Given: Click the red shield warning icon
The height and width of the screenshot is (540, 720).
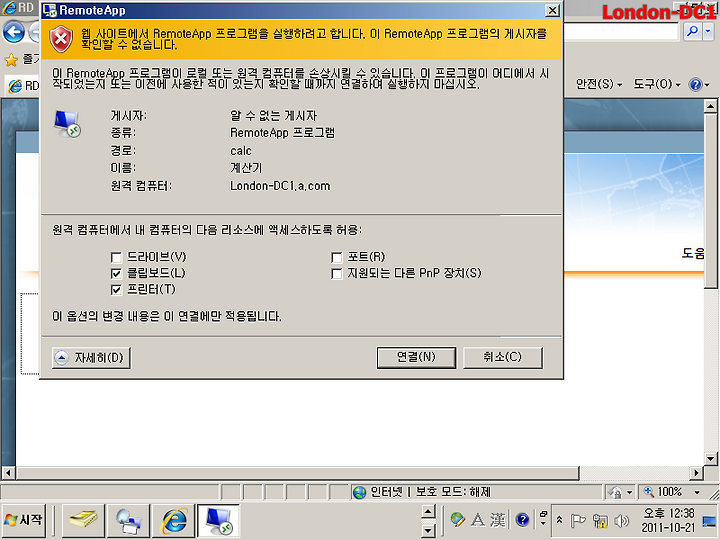Looking at the screenshot, I should pos(61,39).
